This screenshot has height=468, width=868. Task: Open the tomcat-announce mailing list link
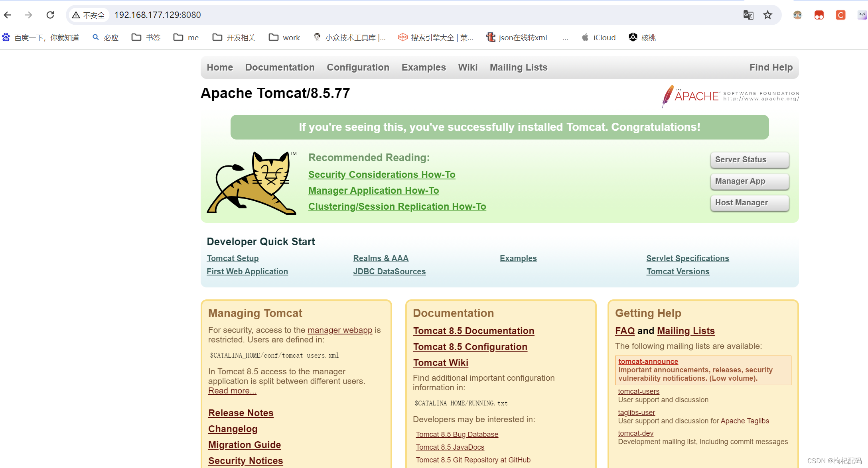648,362
